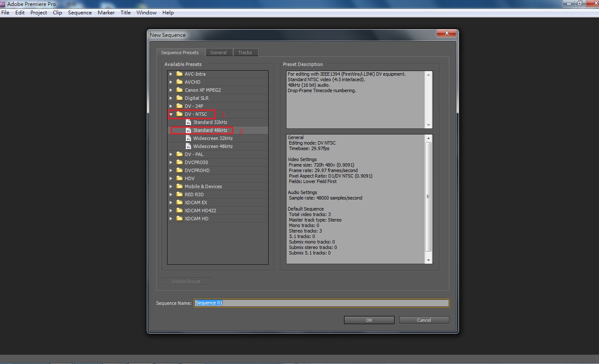
Task: Click the HDV folder icon
Action: coord(180,178)
